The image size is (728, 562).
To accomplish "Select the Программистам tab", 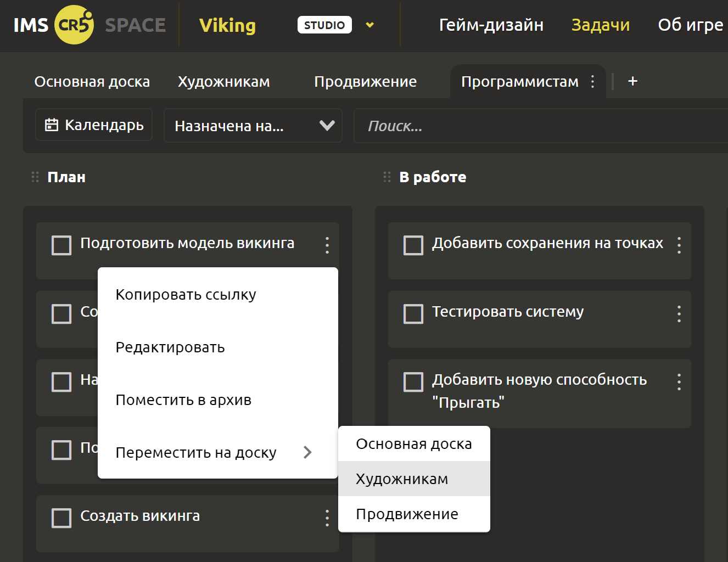I will tap(520, 82).
